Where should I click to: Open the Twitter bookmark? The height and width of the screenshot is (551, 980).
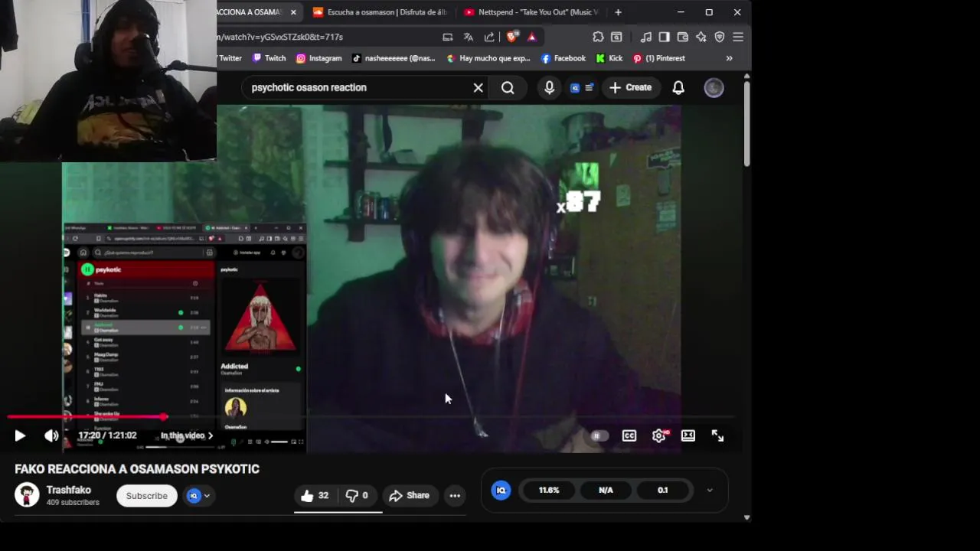(x=230, y=58)
